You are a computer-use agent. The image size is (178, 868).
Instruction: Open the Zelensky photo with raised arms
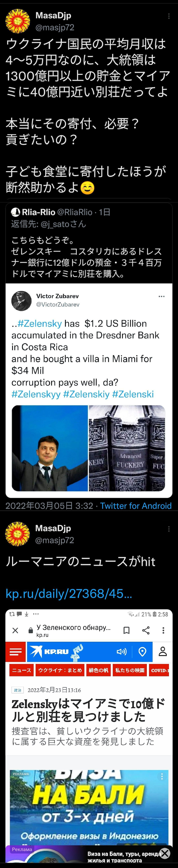click(50, 448)
